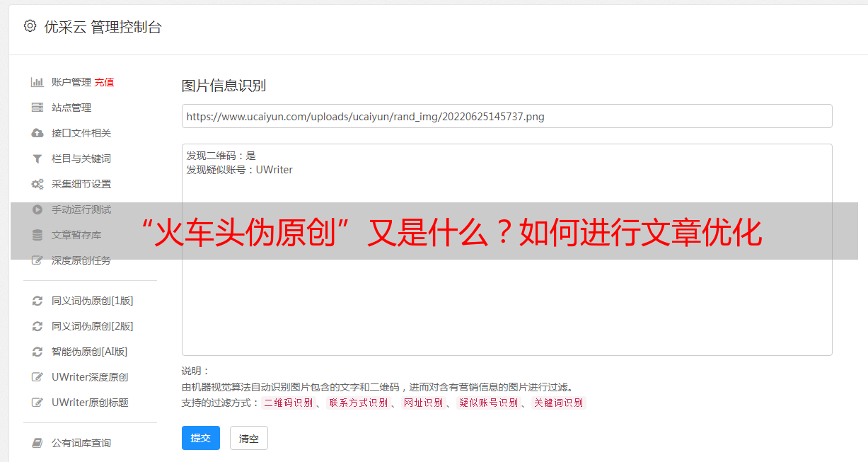Click inside the recognition result textarea
The height and width of the screenshot is (462, 868).
507,250
